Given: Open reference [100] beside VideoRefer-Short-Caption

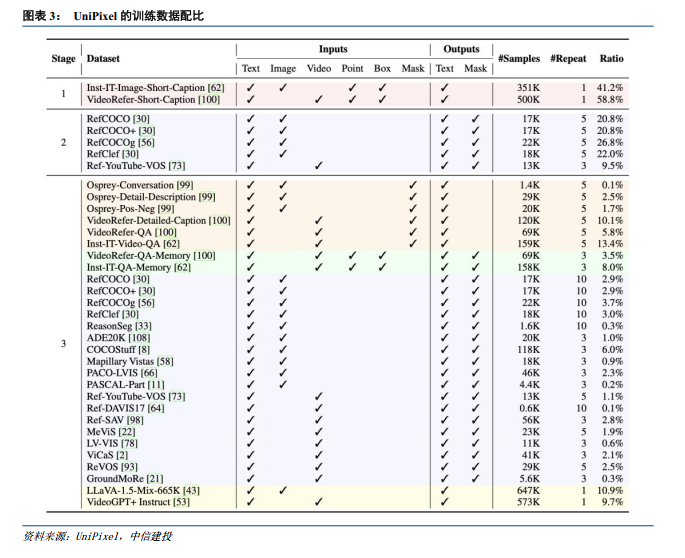Looking at the screenshot, I should 208,100.
